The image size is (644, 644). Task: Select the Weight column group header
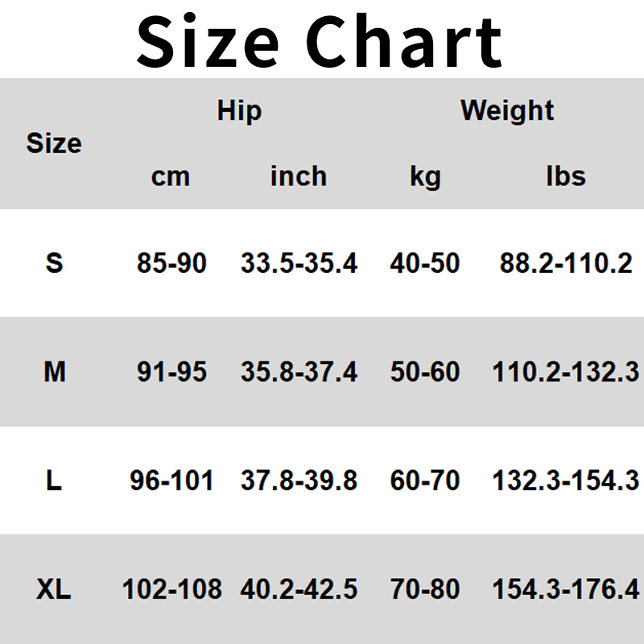[x=507, y=110]
